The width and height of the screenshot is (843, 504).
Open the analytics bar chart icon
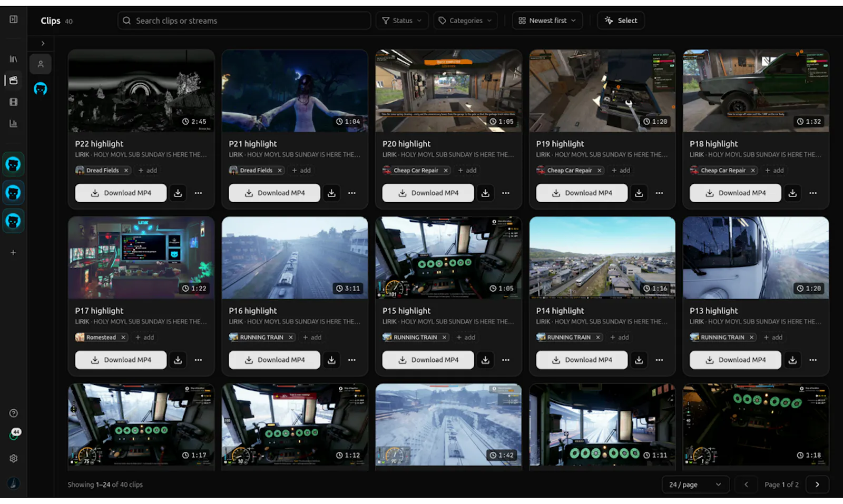click(14, 123)
